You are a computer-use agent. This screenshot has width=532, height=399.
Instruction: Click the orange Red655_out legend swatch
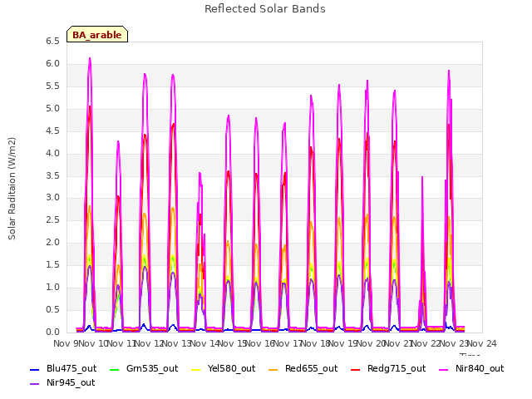(x=273, y=369)
